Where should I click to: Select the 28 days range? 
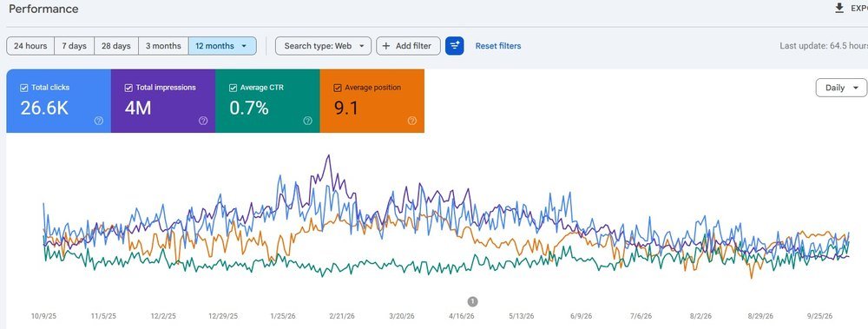pyautogui.click(x=116, y=46)
